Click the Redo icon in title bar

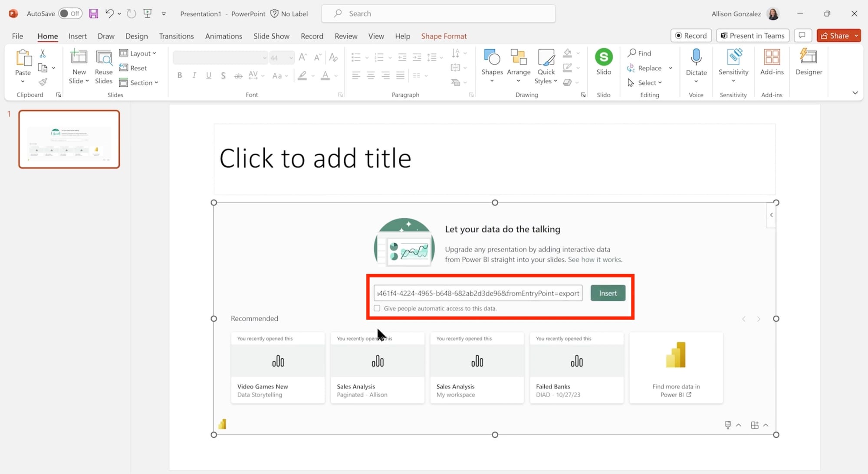[x=131, y=13]
